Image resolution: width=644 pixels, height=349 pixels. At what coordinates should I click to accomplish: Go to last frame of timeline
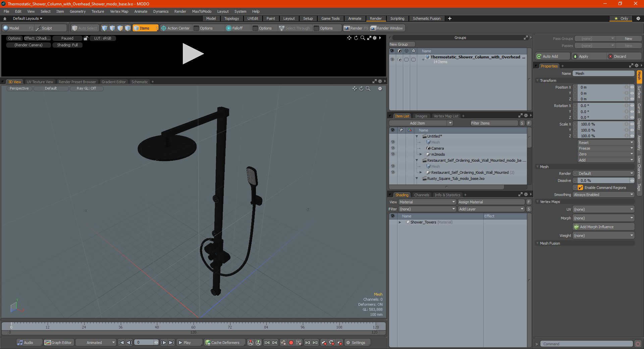tap(171, 343)
